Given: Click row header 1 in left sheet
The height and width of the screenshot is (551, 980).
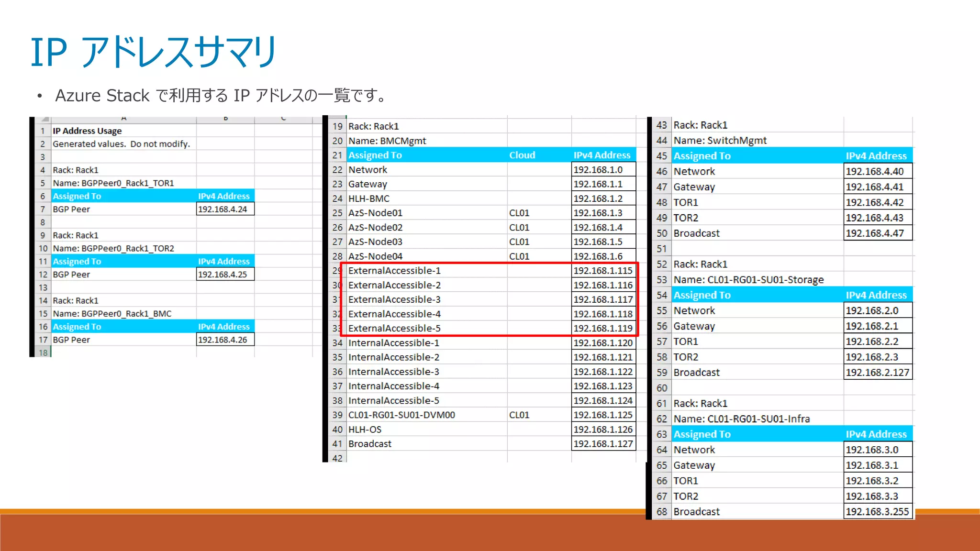Looking at the screenshot, I should tap(43, 131).
